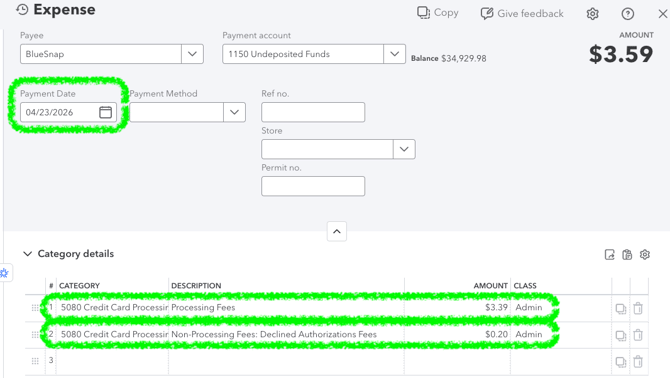Collapse the Category details section

(28, 254)
